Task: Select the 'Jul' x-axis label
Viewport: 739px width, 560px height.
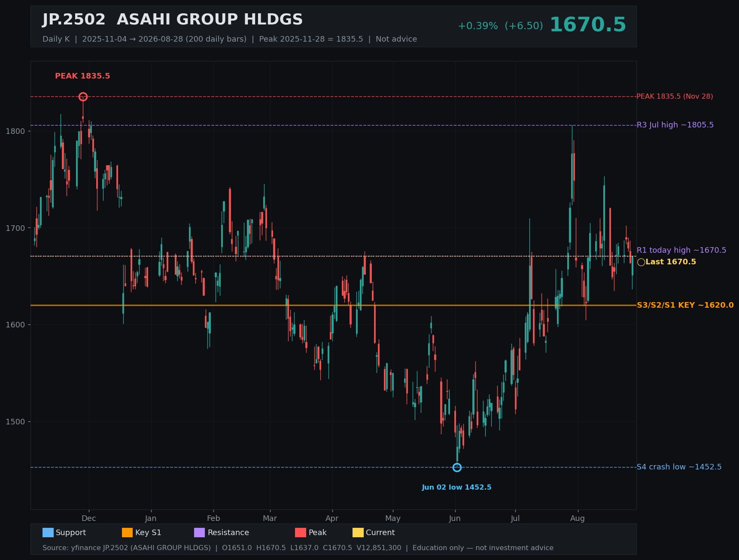Action: point(515,518)
